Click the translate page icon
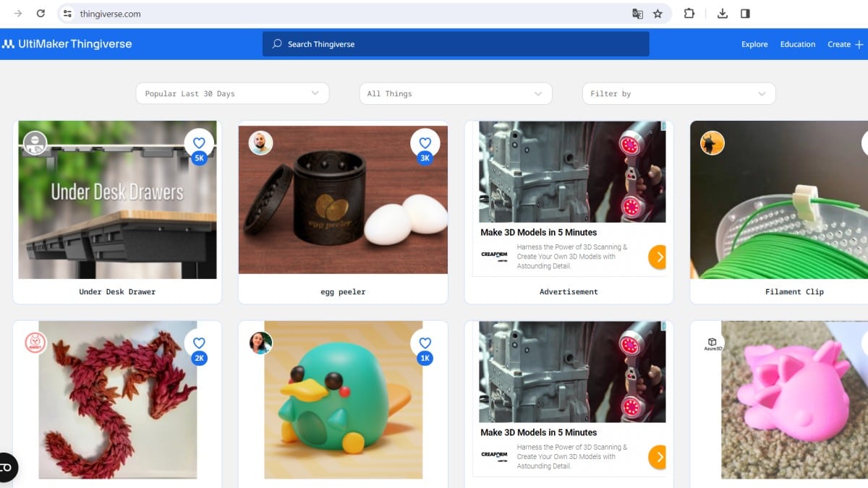 coord(637,14)
